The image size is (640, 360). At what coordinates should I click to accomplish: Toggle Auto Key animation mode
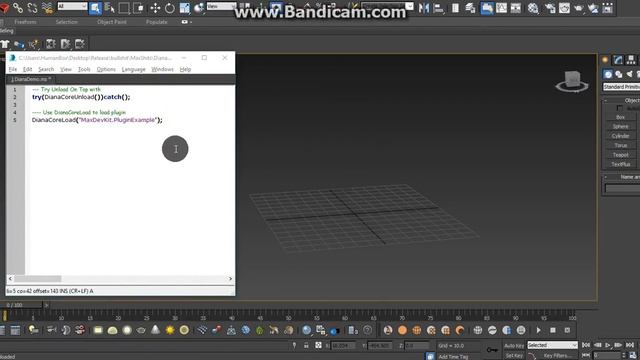pyautogui.click(x=514, y=346)
